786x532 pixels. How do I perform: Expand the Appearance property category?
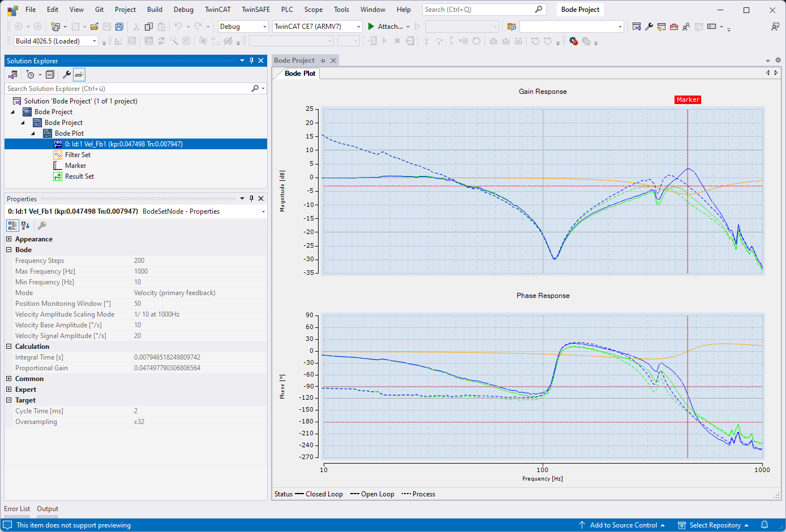coord(9,239)
